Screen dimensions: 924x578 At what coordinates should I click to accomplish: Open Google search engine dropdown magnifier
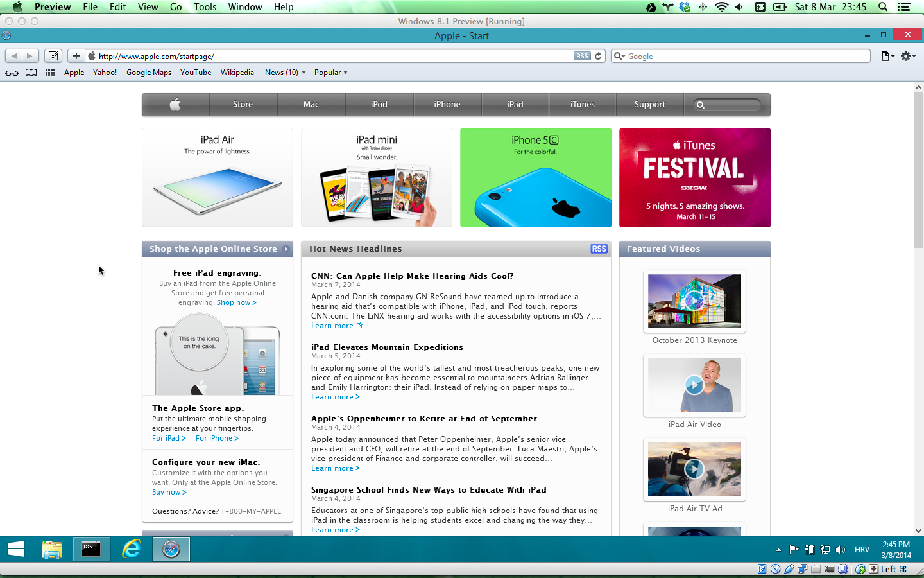tap(620, 56)
